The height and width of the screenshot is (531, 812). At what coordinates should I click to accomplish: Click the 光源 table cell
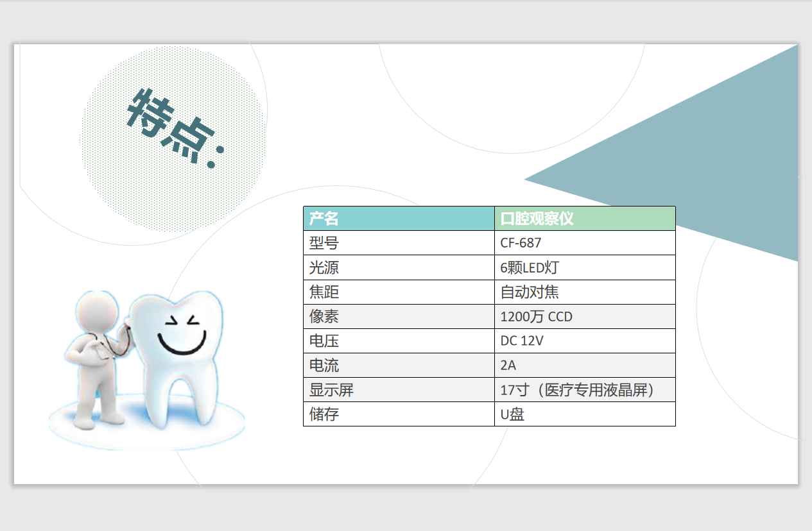399,267
